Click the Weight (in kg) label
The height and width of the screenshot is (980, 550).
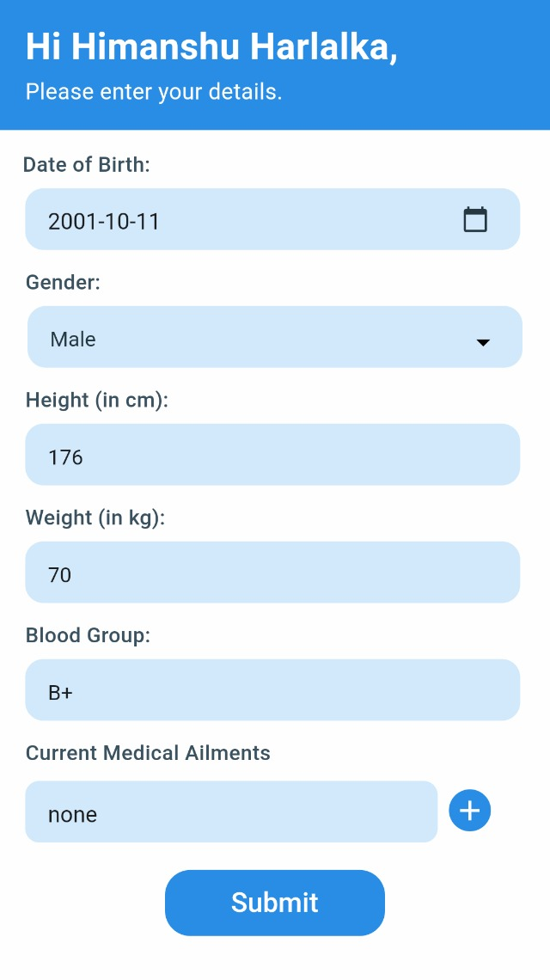[x=95, y=518]
